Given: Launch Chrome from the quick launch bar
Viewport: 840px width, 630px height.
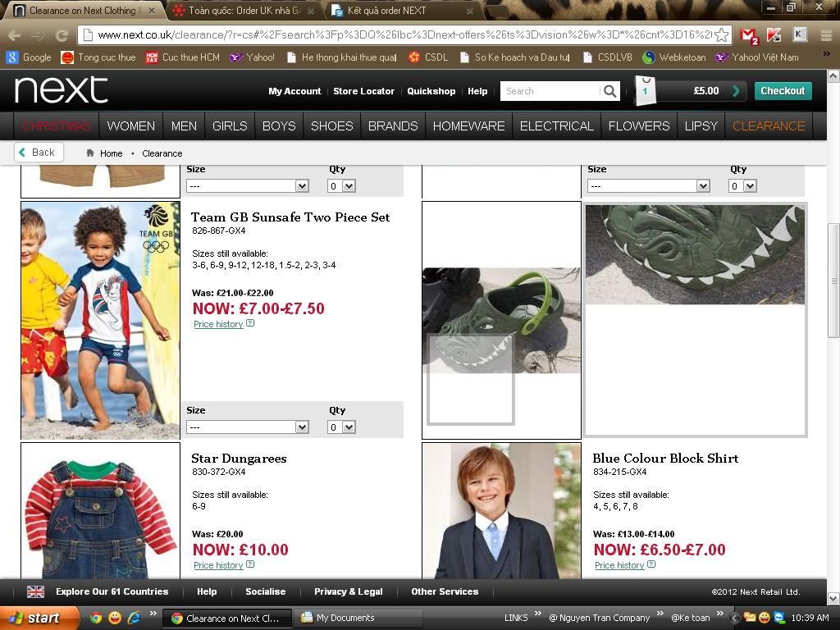Looking at the screenshot, I should [x=96, y=618].
